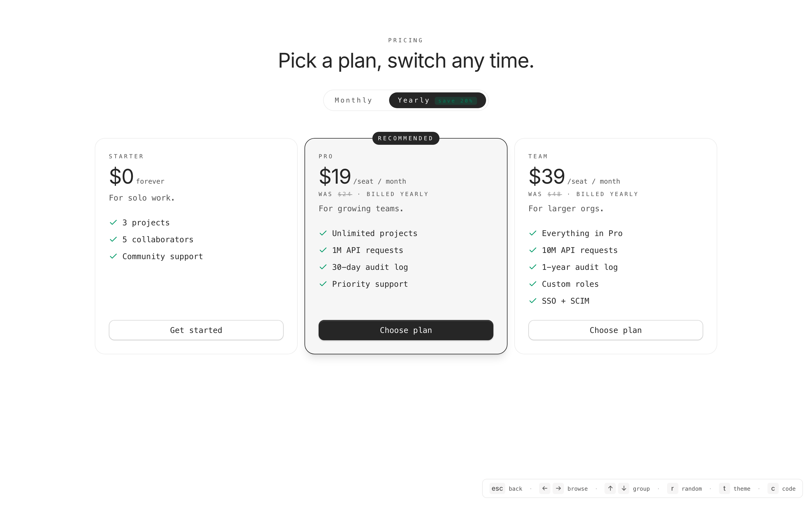The width and height of the screenshot is (812, 507).
Task: Click the Team $39 price
Action: tap(547, 176)
